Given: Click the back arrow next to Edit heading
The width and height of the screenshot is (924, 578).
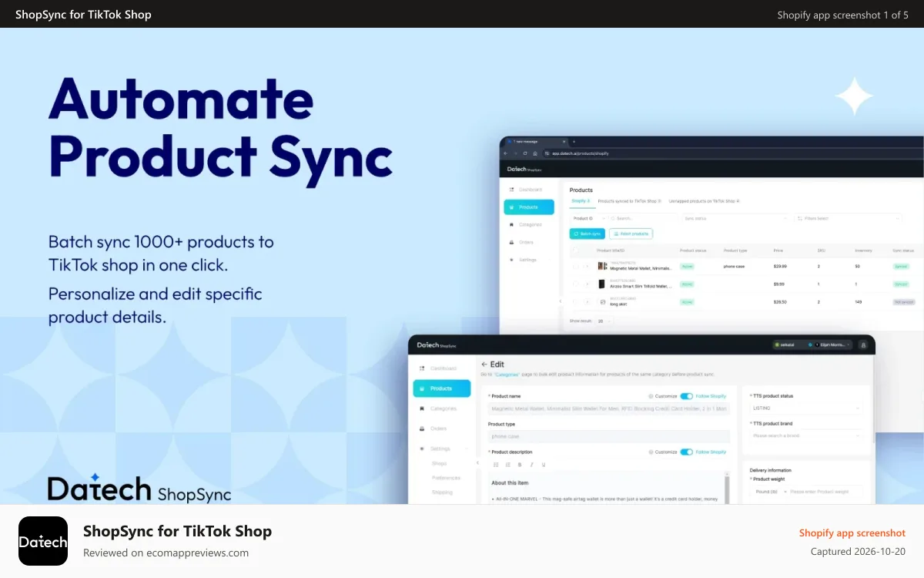Looking at the screenshot, I should click(484, 365).
